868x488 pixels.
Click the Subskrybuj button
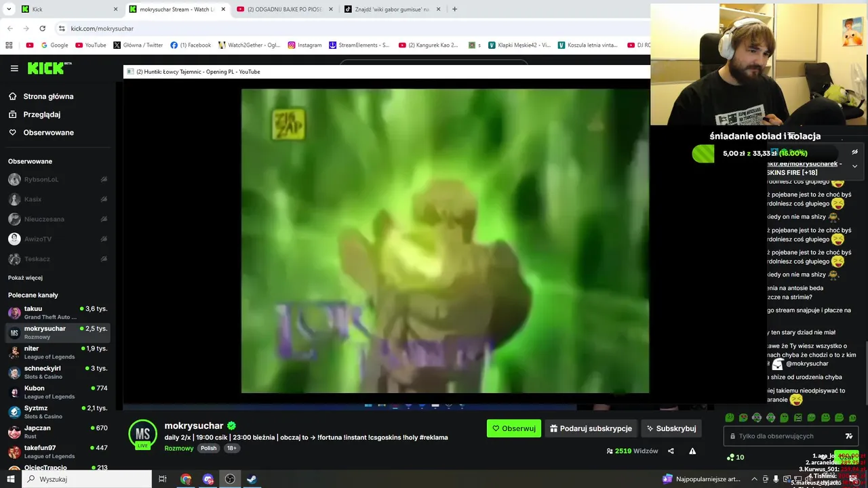pos(671,428)
